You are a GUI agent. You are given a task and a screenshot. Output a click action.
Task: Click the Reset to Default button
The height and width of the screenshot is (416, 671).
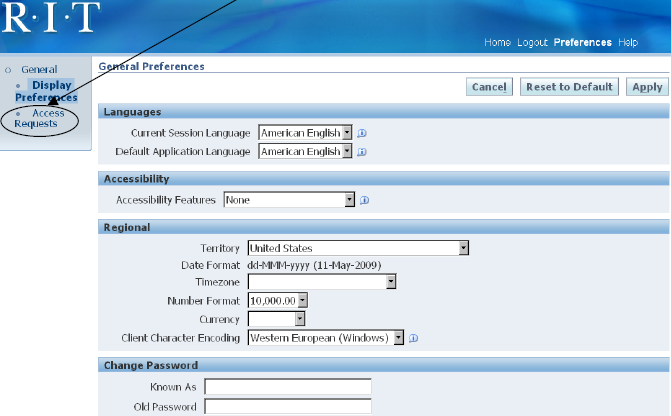pyautogui.click(x=569, y=87)
